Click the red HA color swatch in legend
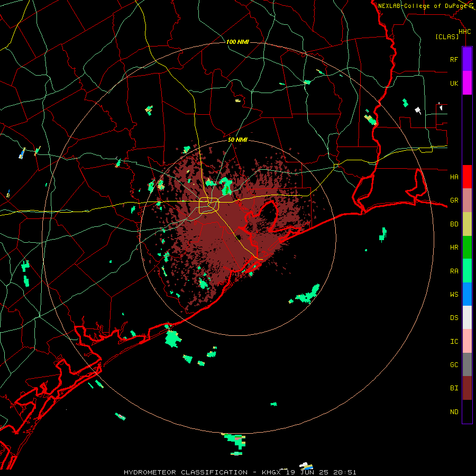The width and height of the screenshot is (476, 476). 467,177
